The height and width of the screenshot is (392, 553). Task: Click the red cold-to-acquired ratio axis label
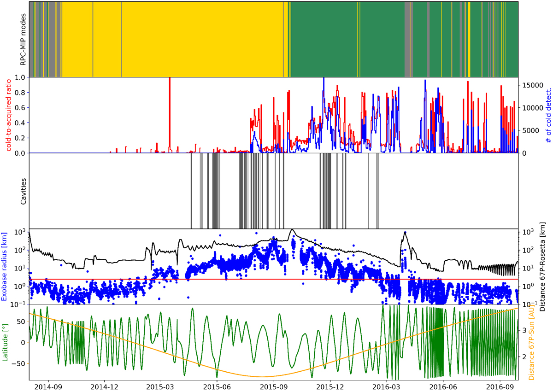point(8,115)
